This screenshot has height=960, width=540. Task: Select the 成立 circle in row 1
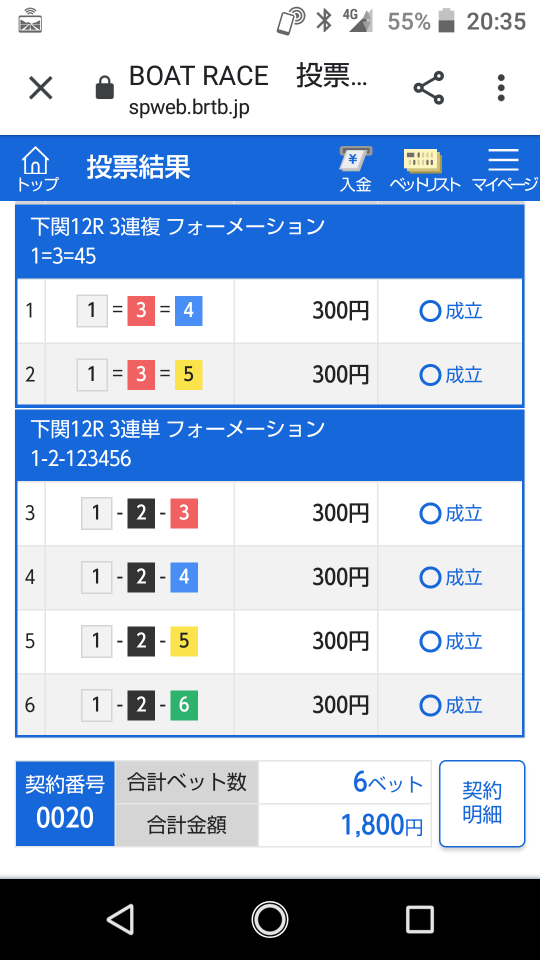click(430, 312)
